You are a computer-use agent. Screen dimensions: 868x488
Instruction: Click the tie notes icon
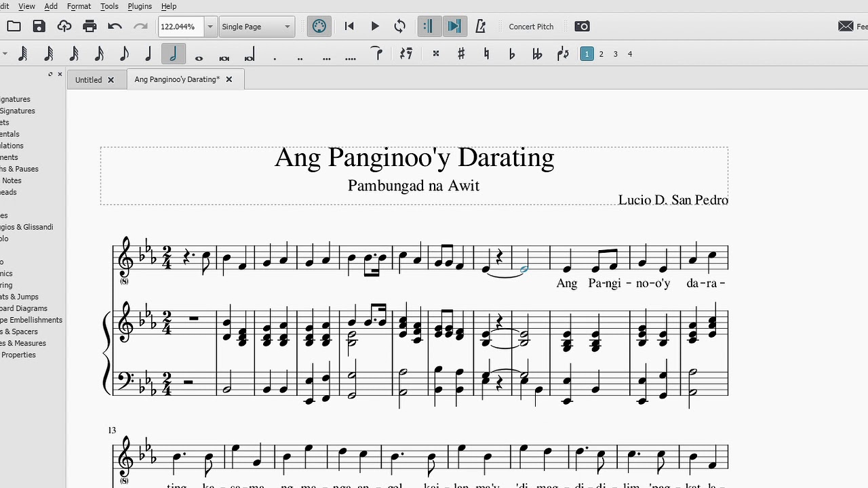pos(377,54)
